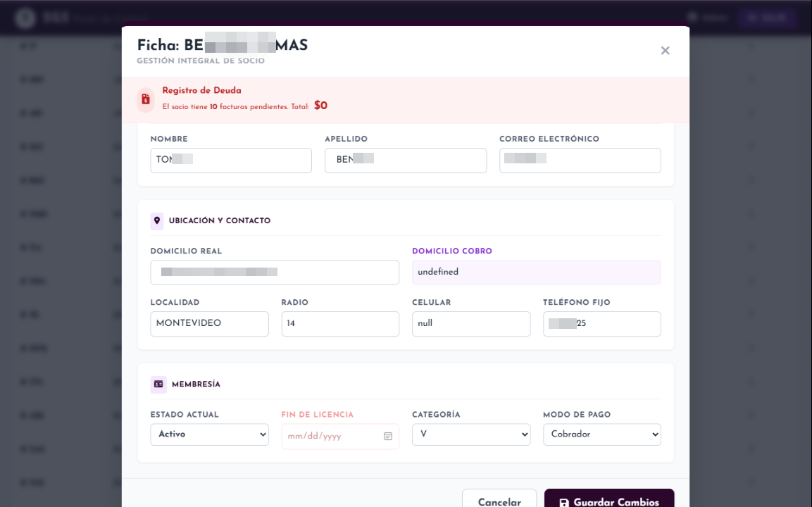Click the Registro de Deuda invoice icon
Viewport: 812px width, 507px height.
pyautogui.click(x=146, y=99)
